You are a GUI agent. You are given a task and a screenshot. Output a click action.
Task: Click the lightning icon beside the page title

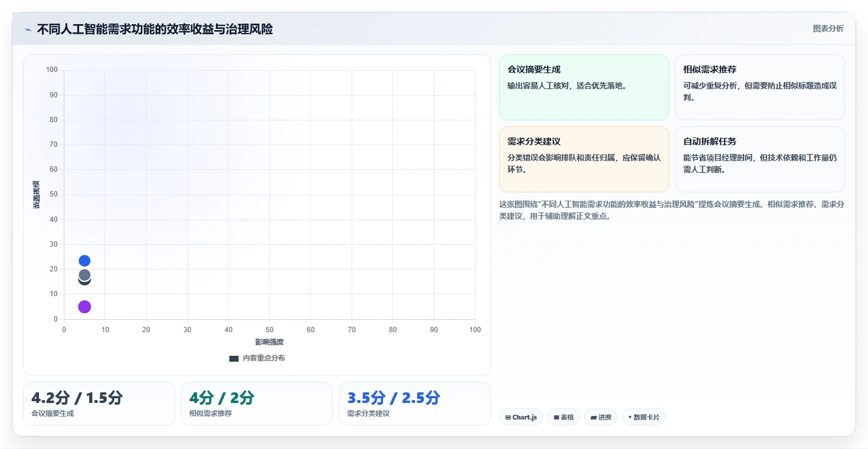click(x=28, y=30)
